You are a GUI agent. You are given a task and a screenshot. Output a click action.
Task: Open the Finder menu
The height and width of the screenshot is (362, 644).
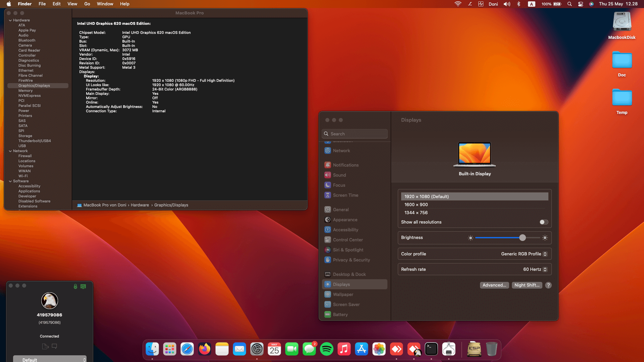point(24,4)
